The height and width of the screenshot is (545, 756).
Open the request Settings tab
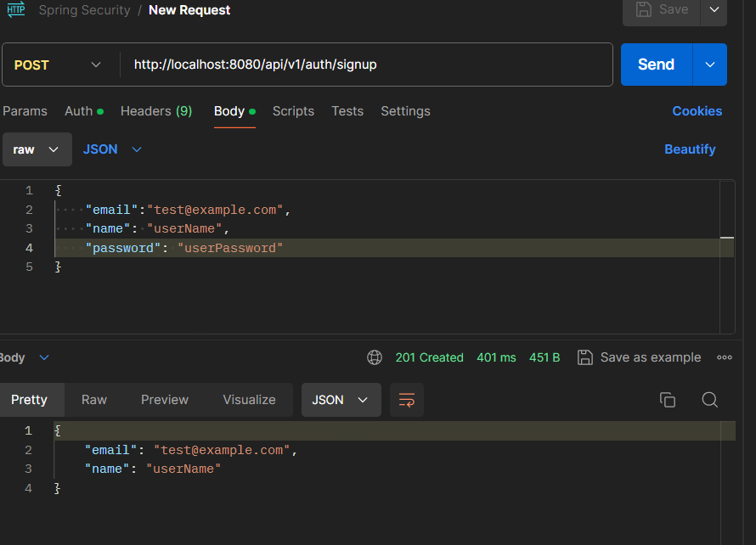(x=405, y=111)
